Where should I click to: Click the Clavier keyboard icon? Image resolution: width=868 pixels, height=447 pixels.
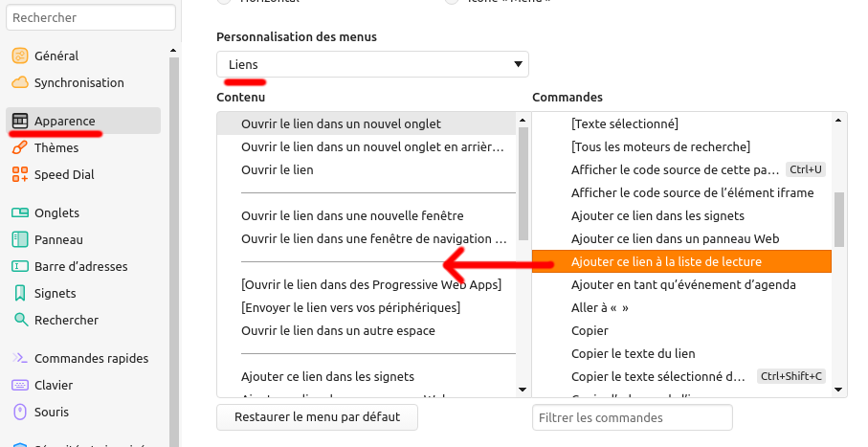pyautogui.click(x=19, y=386)
